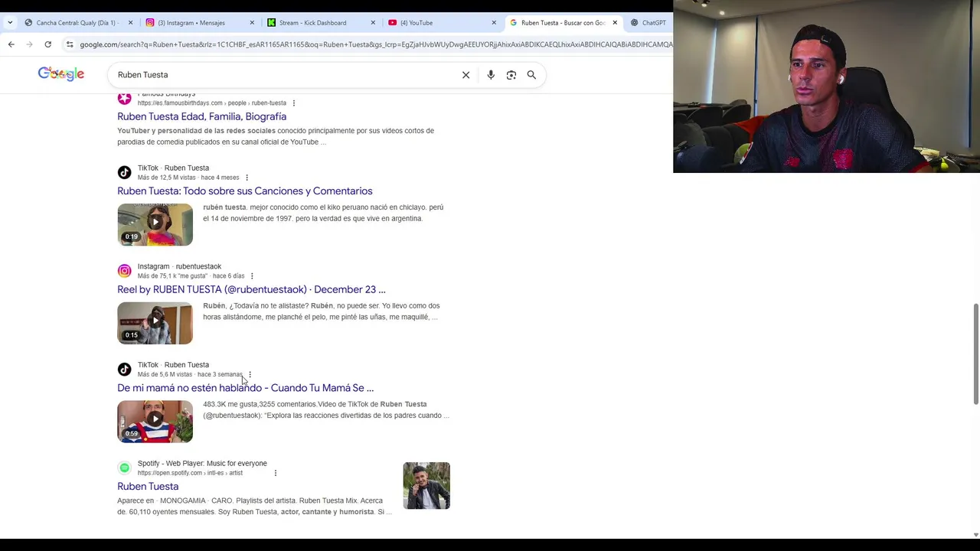Close the Cancha Central tab
The image size is (980, 551).
pyautogui.click(x=130, y=23)
